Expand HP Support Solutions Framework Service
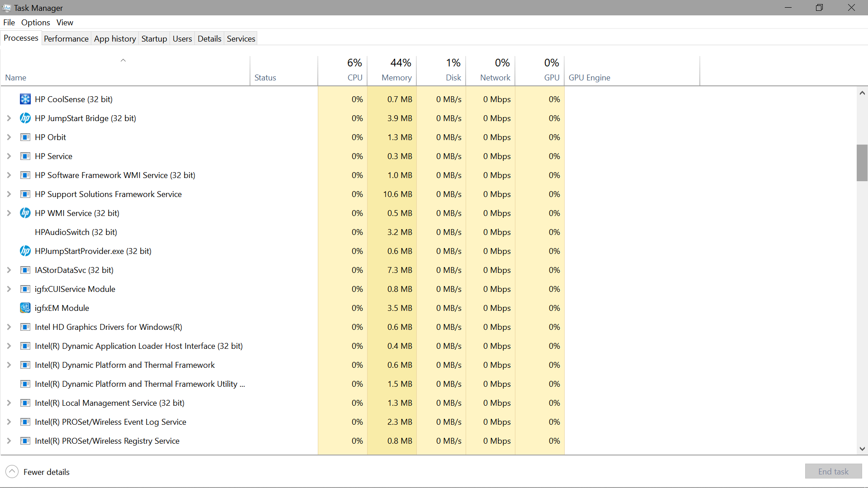Image resolution: width=868 pixels, height=488 pixels. coord(9,194)
